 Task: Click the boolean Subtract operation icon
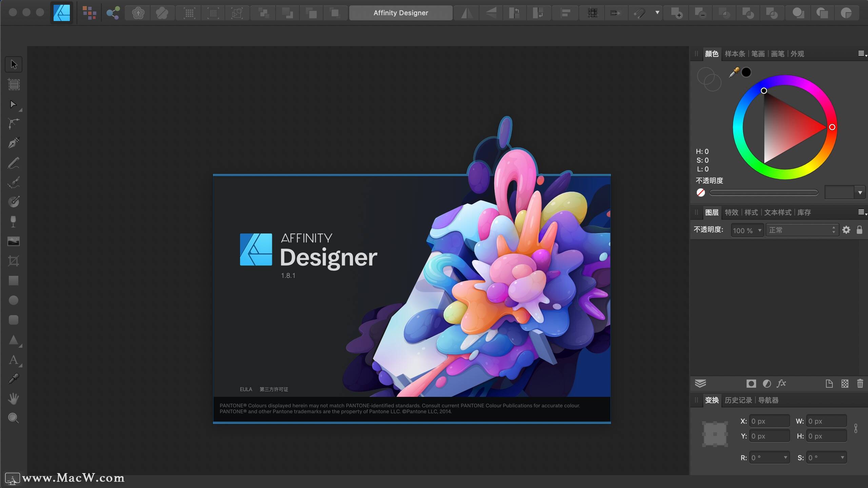(x=700, y=13)
